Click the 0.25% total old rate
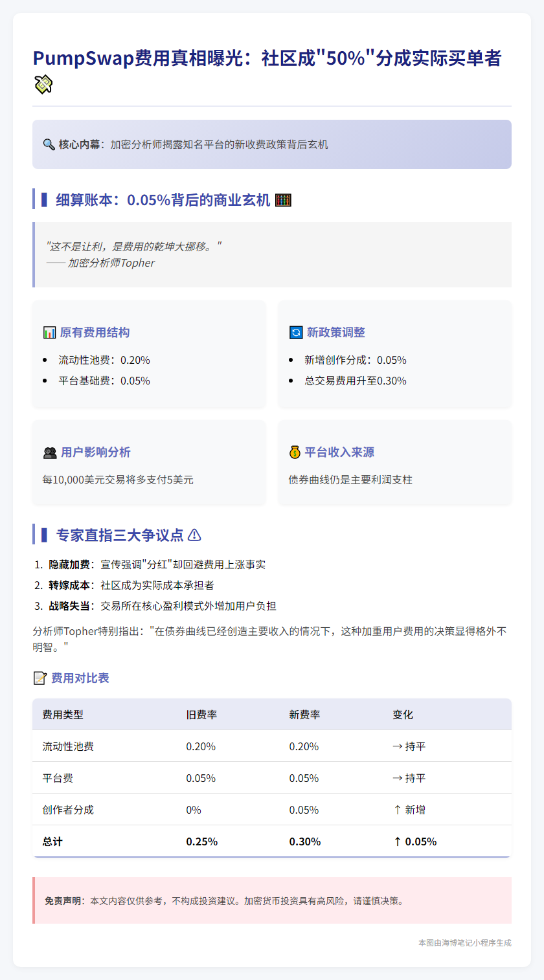The height and width of the screenshot is (980, 544). tap(201, 841)
